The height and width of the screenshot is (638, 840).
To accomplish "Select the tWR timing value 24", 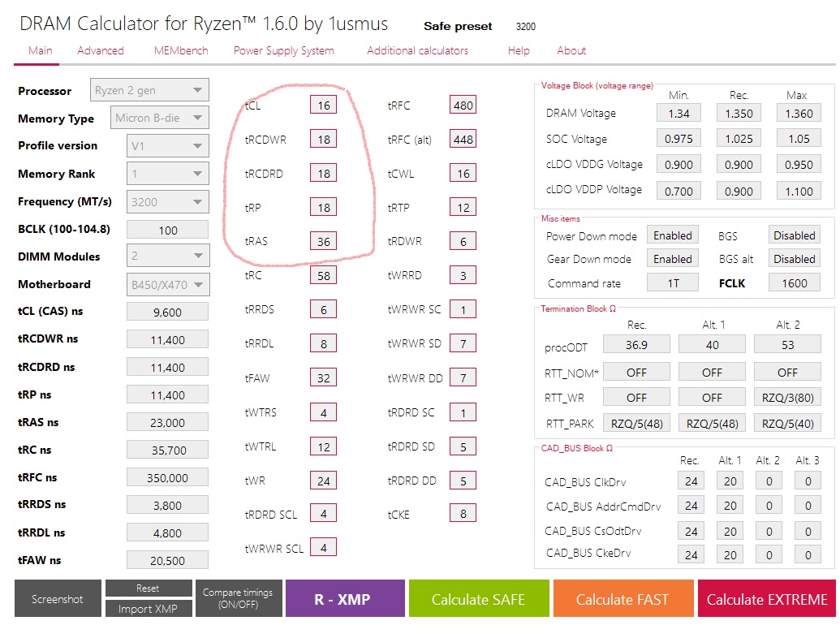I will (x=324, y=481).
